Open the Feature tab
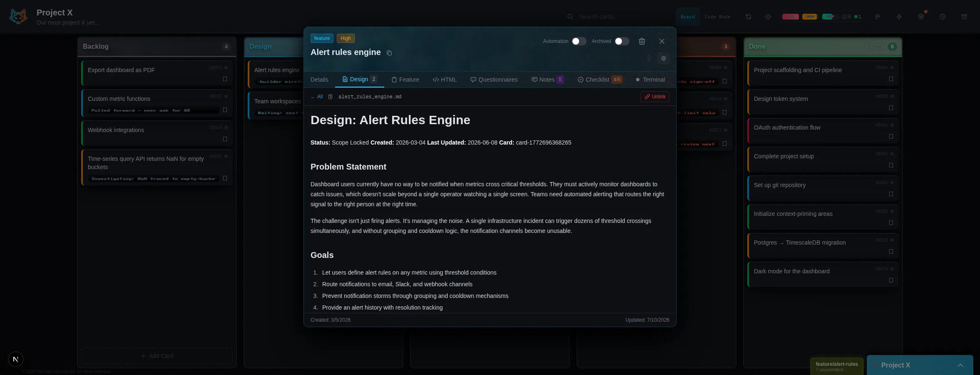 tap(405, 80)
